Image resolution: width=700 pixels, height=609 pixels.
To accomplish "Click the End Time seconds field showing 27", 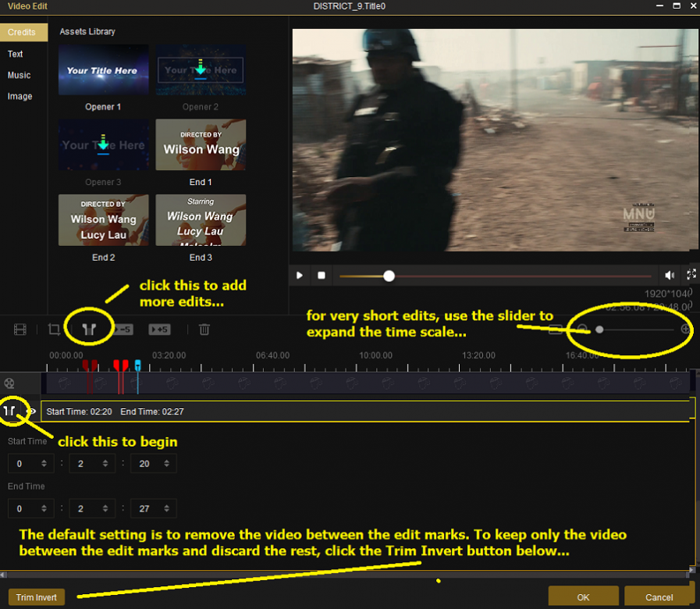I will click(x=153, y=508).
